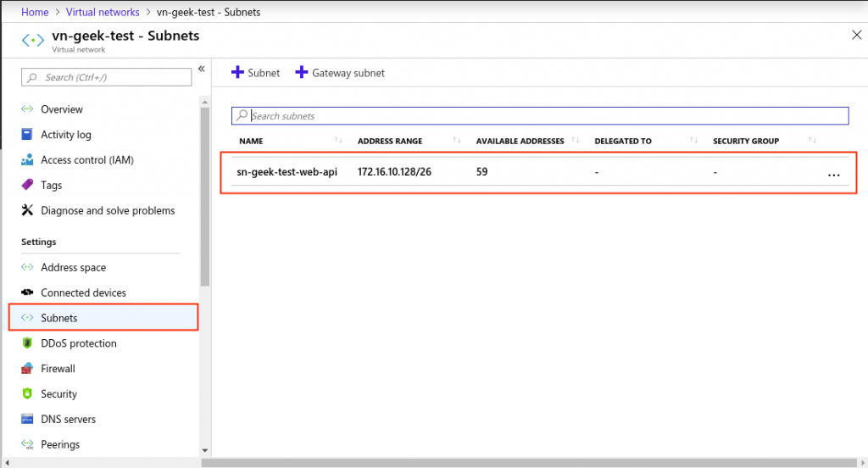Screen dimensions: 868x468
Task: Click the Overview sidebar icon
Action: (x=27, y=109)
